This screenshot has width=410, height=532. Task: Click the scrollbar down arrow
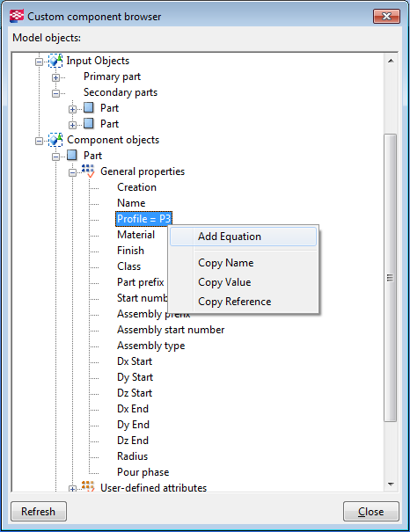click(x=391, y=485)
